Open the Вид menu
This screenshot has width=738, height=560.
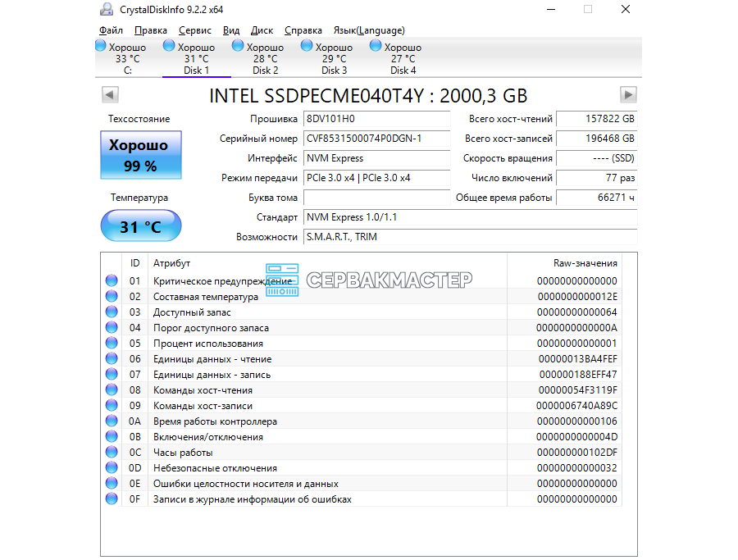click(230, 30)
